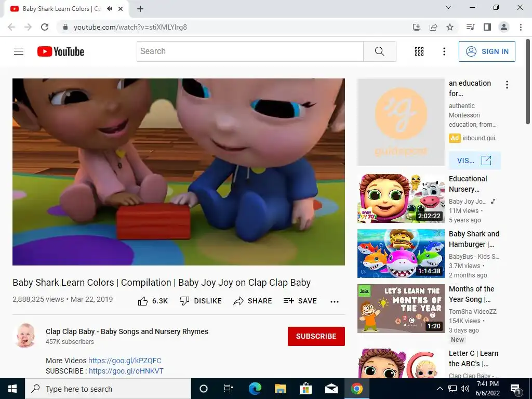
Task: Open Mail app from taskbar
Action: tap(331, 389)
